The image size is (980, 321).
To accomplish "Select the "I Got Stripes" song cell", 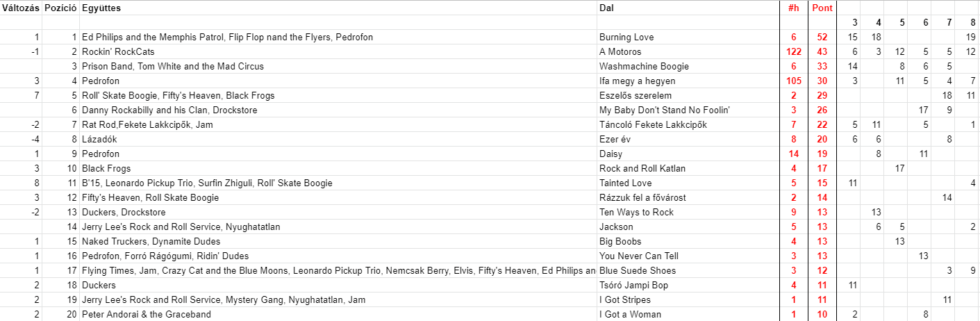I will coord(624,299).
